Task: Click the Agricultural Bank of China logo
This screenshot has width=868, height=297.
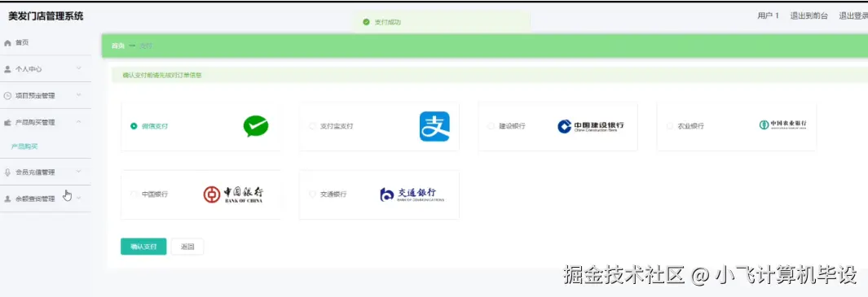Action: [x=782, y=125]
